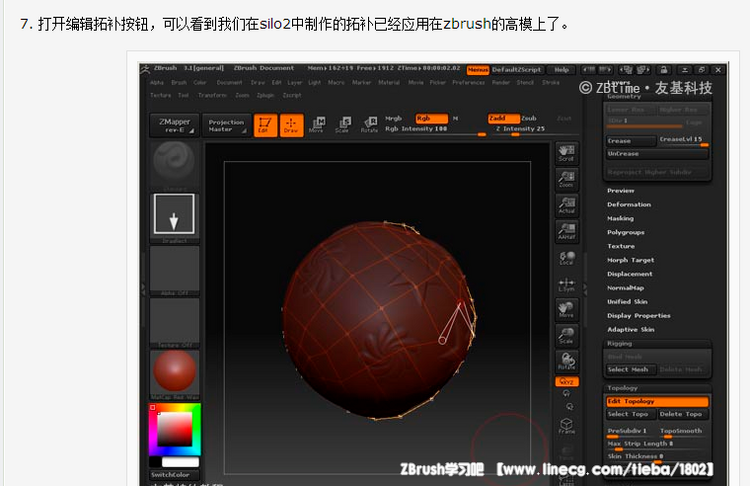Viewport: 750px width, 486px height.
Task: Click the UnCrease button
Action: click(x=658, y=154)
